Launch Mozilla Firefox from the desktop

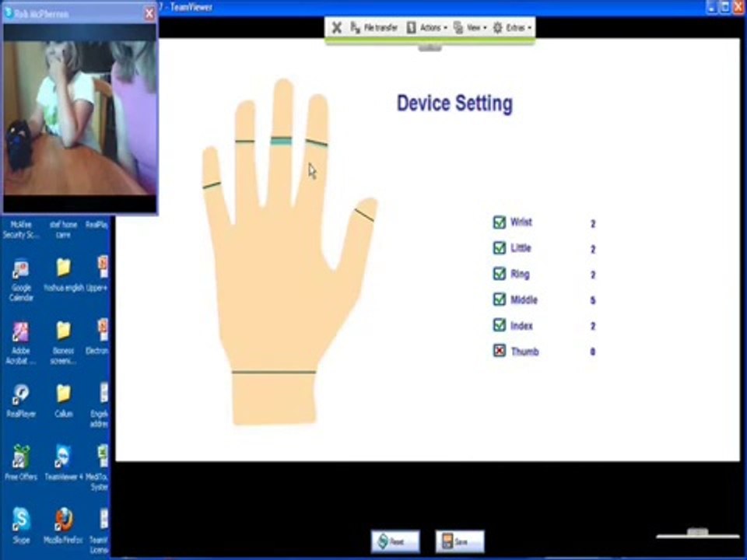(x=63, y=526)
